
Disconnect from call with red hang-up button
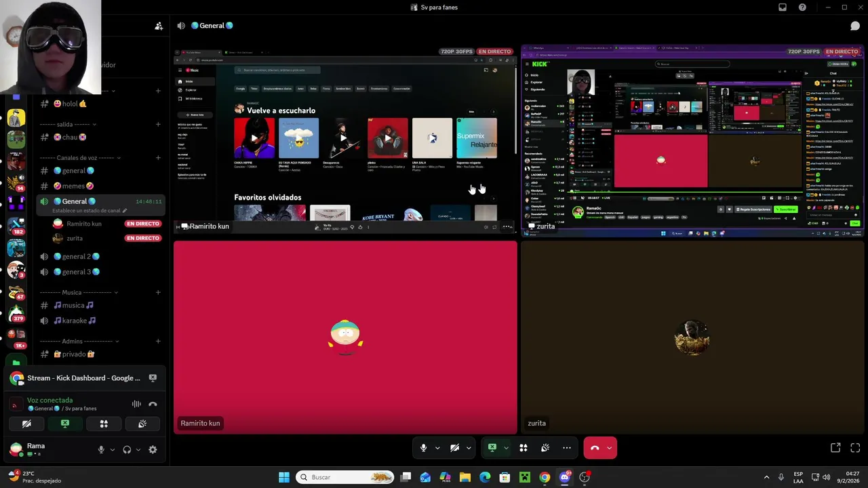595,448
